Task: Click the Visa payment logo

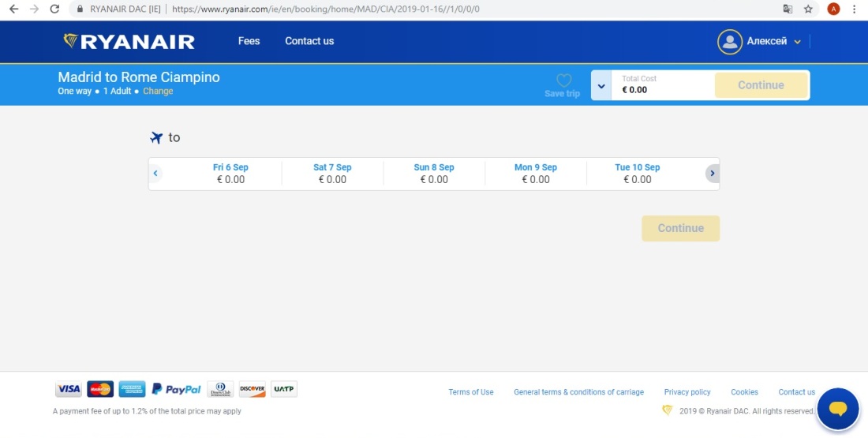Action: (69, 389)
